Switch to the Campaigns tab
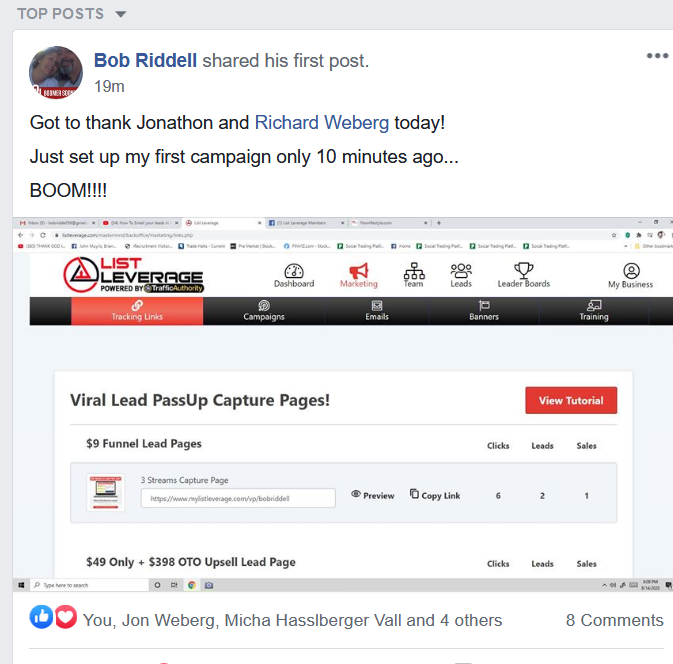Viewport: 673px width, 664px height. pos(264,311)
